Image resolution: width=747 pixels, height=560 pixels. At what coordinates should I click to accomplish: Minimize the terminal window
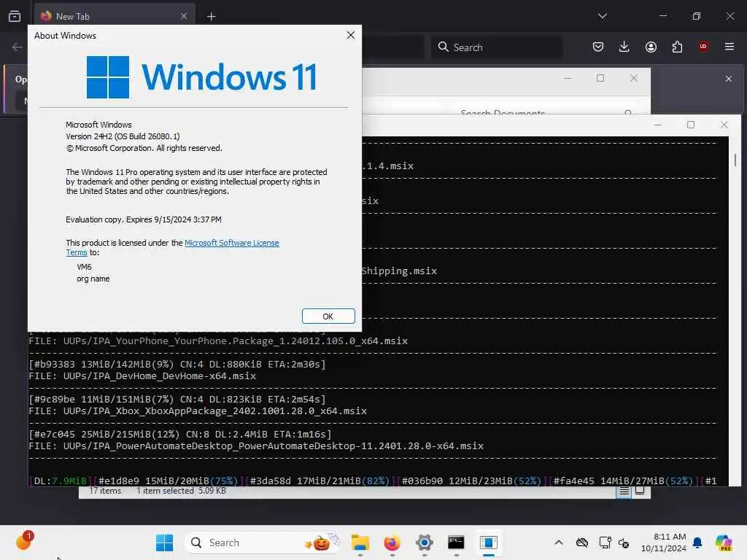[658, 125]
